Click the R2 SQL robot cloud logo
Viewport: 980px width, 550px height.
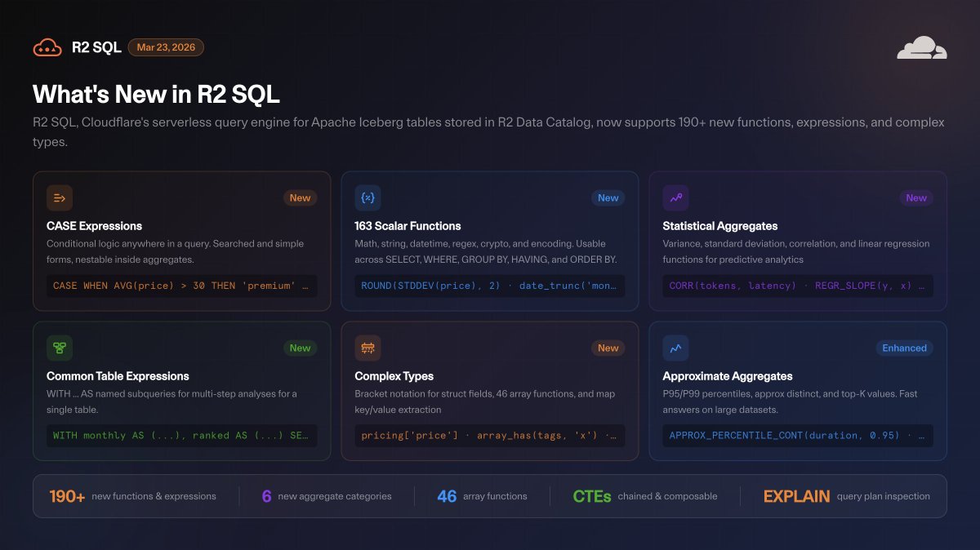[x=47, y=47]
